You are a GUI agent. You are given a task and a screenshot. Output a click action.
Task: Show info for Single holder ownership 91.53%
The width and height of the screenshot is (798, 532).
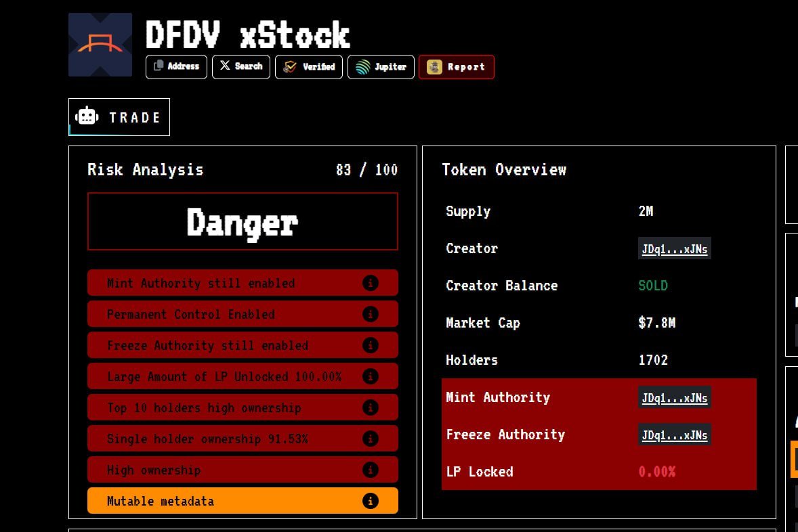click(x=370, y=439)
